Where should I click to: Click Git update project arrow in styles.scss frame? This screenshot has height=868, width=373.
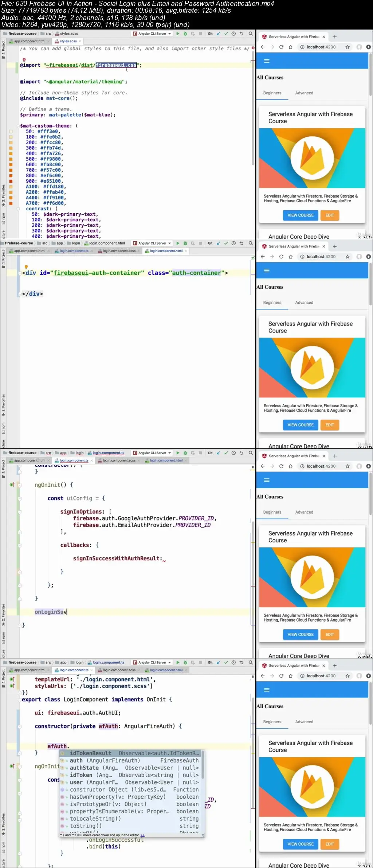(x=219, y=34)
